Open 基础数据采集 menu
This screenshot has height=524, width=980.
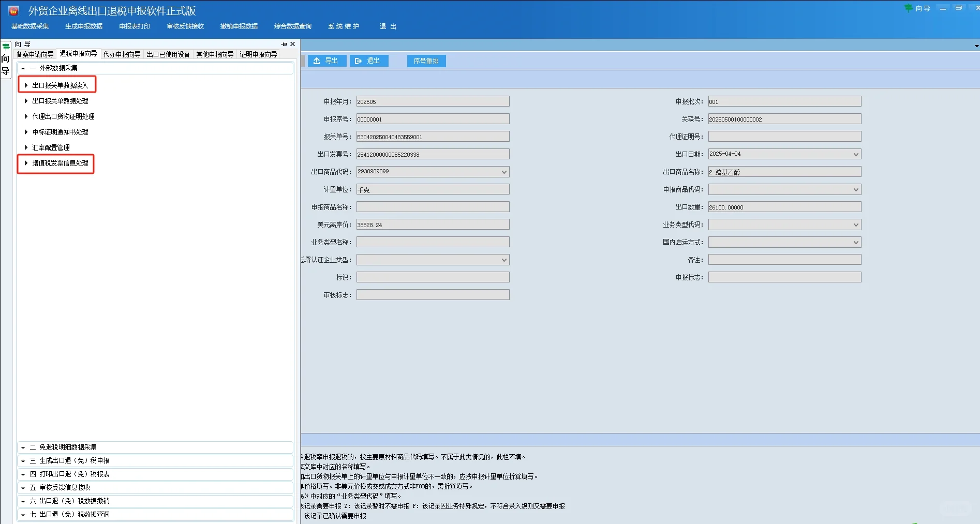[x=30, y=26]
